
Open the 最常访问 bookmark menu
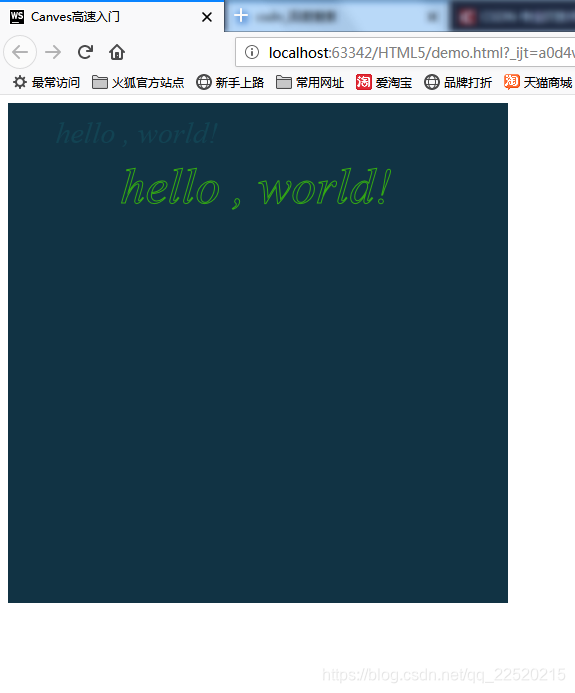tap(46, 82)
